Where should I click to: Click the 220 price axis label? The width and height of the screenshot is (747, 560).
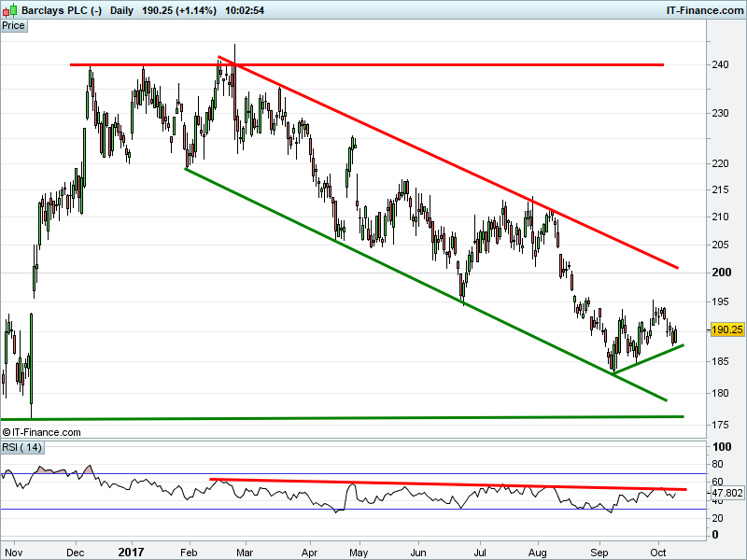pos(720,163)
